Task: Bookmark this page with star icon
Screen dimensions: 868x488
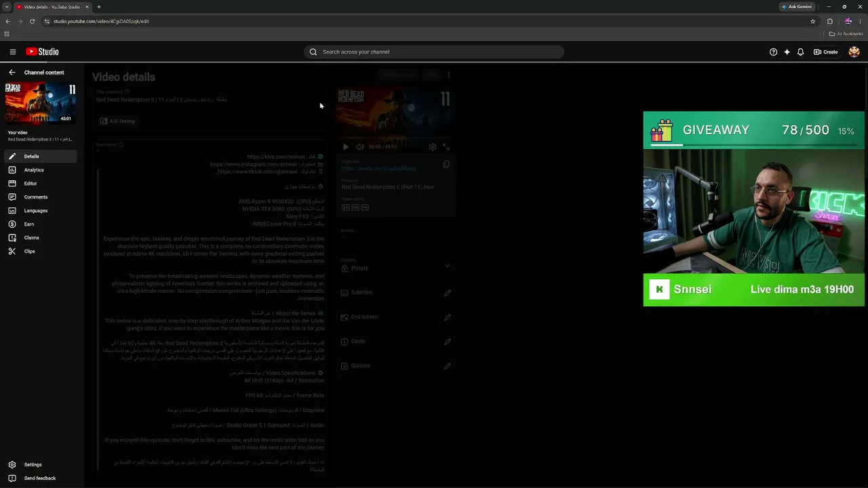Action: [x=812, y=21]
